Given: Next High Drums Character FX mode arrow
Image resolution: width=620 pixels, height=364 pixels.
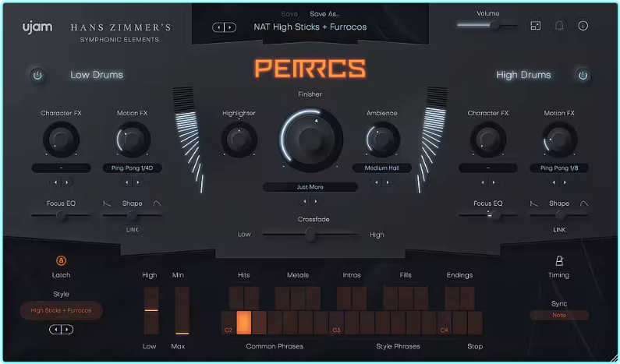Looking at the screenshot, I should [x=494, y=182].
